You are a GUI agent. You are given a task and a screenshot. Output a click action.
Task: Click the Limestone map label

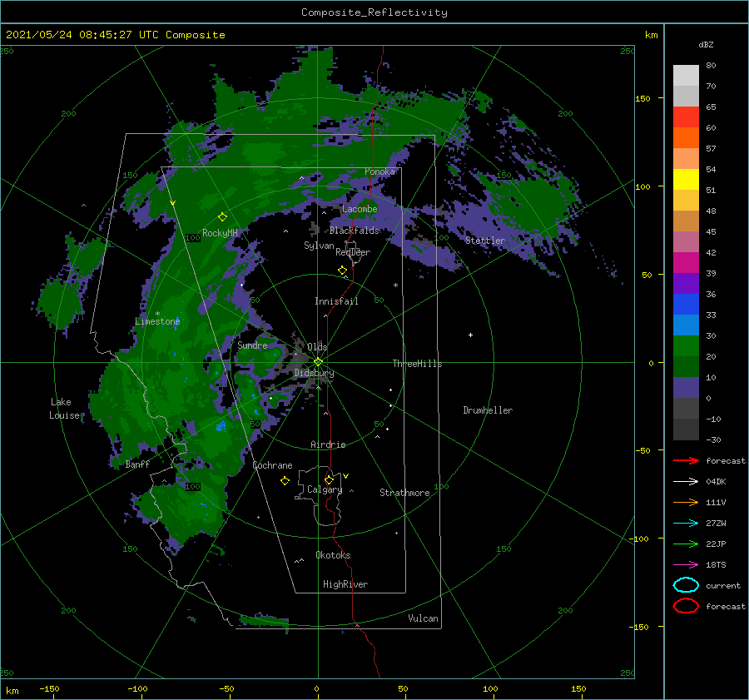click(157, 321)
